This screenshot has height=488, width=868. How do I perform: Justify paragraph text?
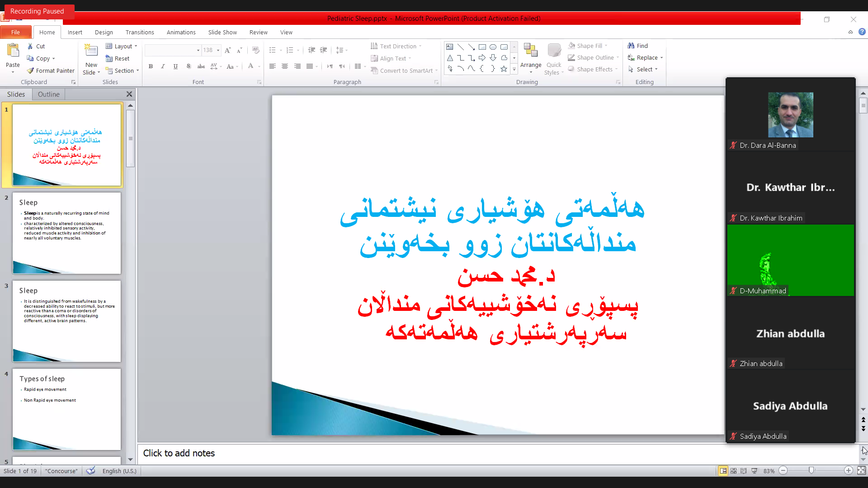coord(310,66)
